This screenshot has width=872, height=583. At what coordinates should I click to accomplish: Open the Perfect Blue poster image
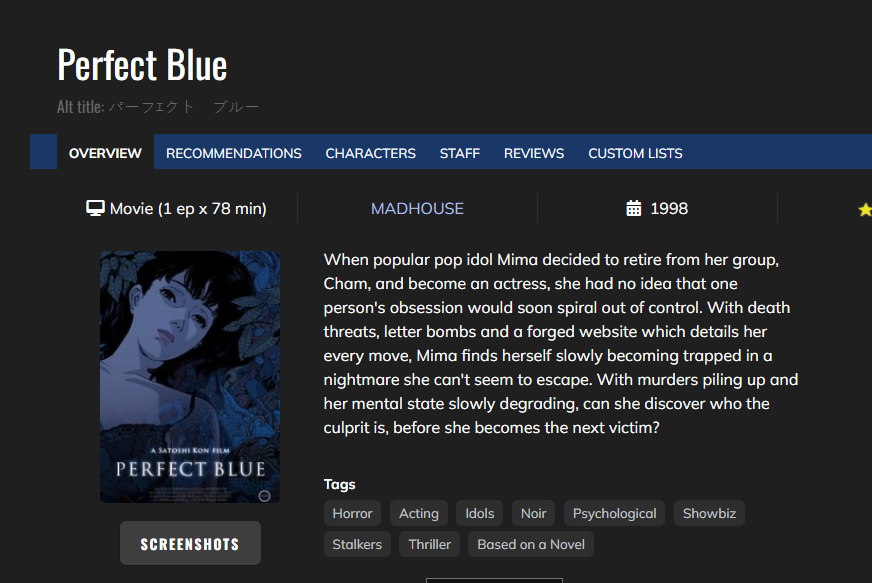(x=190, y=377)
